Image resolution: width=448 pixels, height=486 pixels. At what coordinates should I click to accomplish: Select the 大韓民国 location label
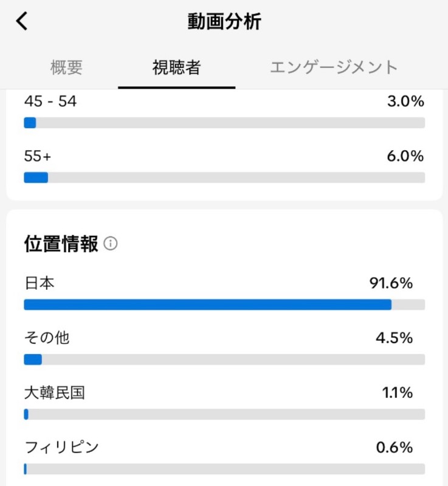55,392
